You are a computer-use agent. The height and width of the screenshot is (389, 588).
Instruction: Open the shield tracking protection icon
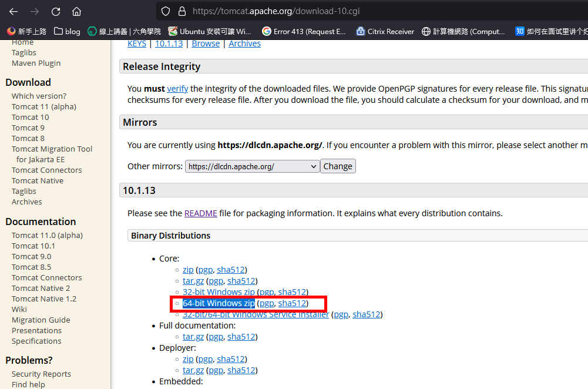point(166,11)
